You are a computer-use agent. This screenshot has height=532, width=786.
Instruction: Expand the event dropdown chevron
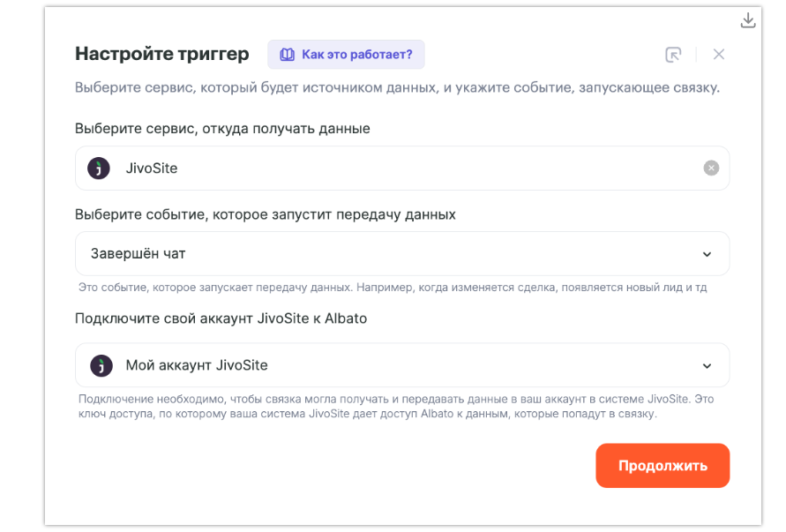[707, 254]
